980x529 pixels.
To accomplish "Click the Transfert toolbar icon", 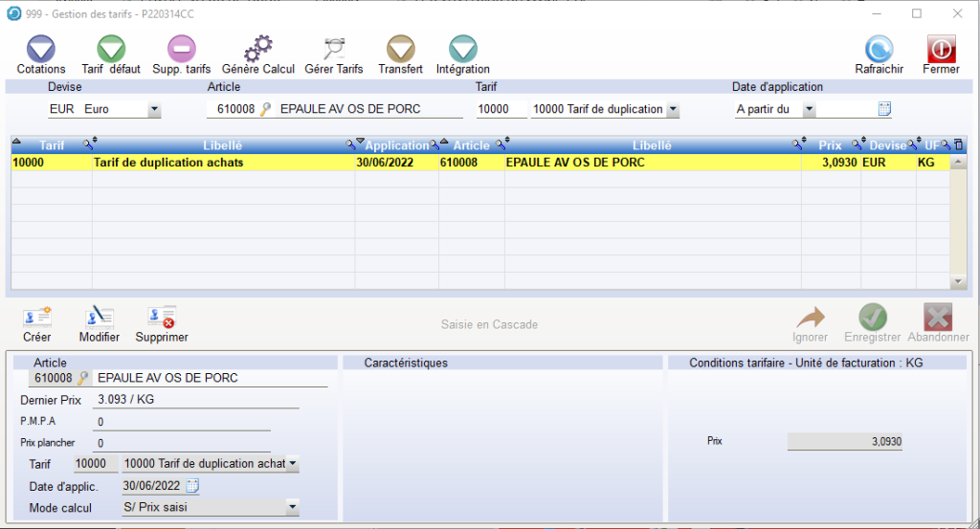I will (x=400, y=50).
